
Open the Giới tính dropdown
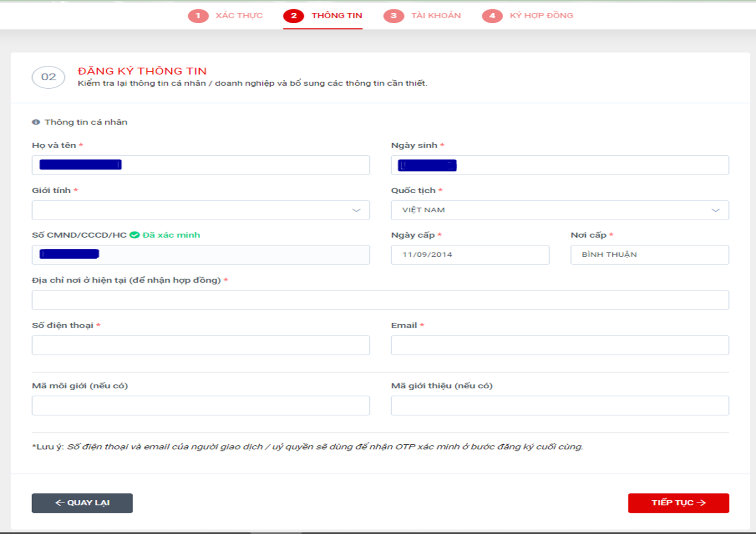click(x=201, y=210)
